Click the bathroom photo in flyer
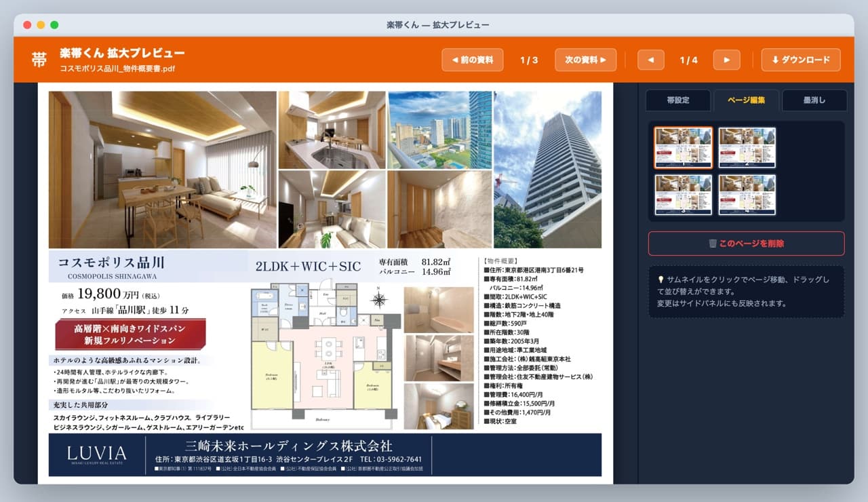868x502 pixels. 439,310
